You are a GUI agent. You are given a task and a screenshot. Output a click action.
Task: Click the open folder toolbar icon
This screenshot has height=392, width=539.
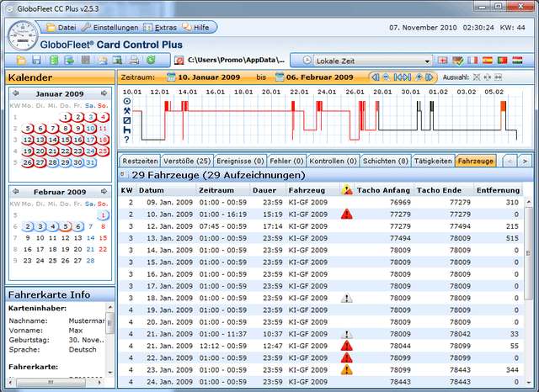(21, 61)
